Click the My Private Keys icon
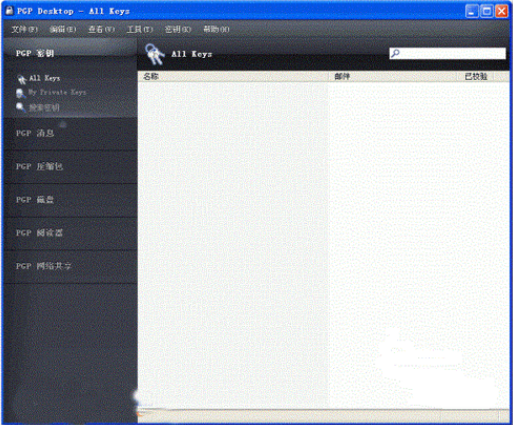The width and height of the screenshot is (513, 425). coord(21,93)
